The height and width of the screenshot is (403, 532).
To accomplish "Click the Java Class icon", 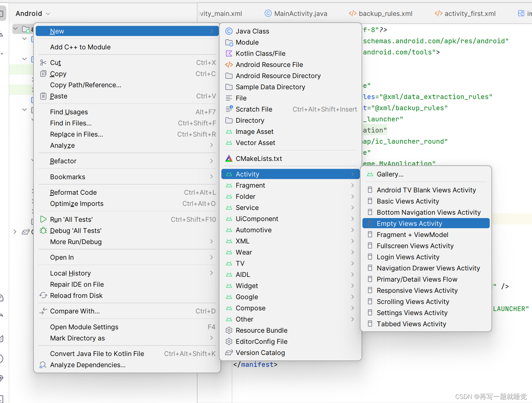I will coord(229,31).
